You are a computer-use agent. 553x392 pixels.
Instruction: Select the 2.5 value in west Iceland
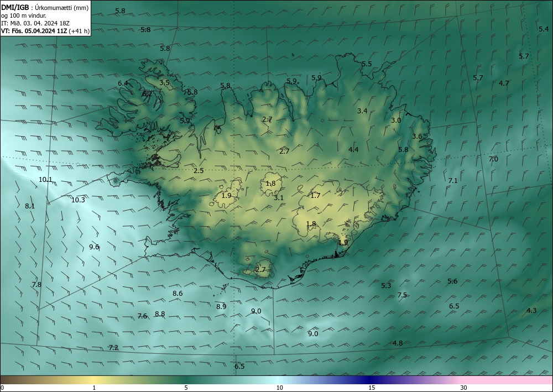199,171
